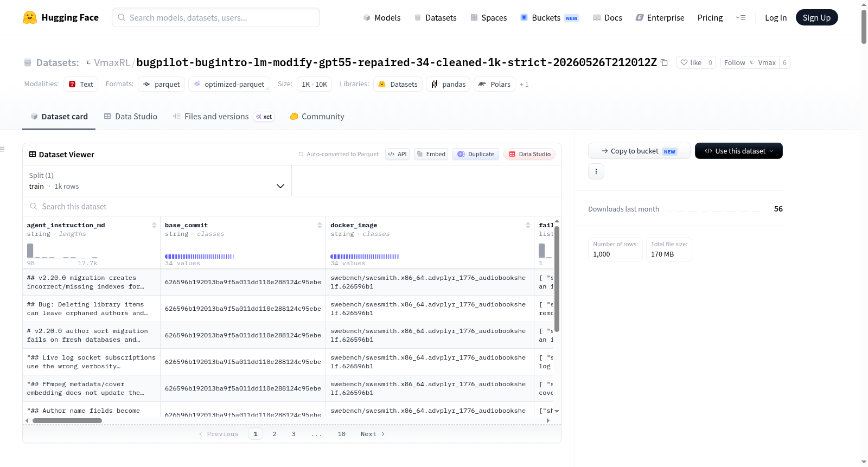
Task: Click the pandas library tag
Action: (x=448, y=84)
